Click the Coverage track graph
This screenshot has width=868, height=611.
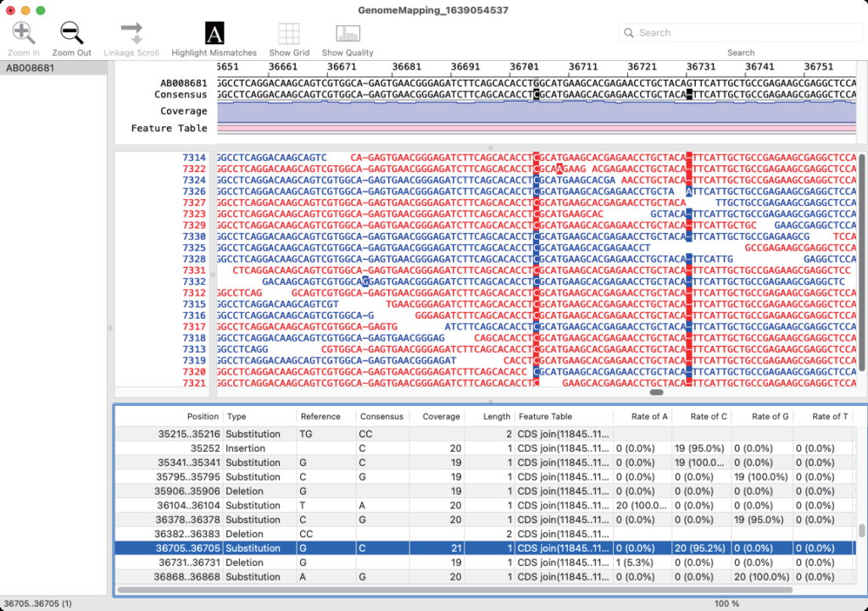tap(537, 112)
